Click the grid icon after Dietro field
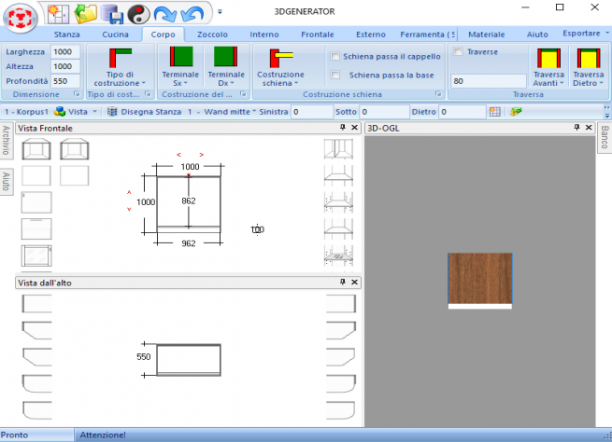The image size is (612, 442). tap(495, 112)
